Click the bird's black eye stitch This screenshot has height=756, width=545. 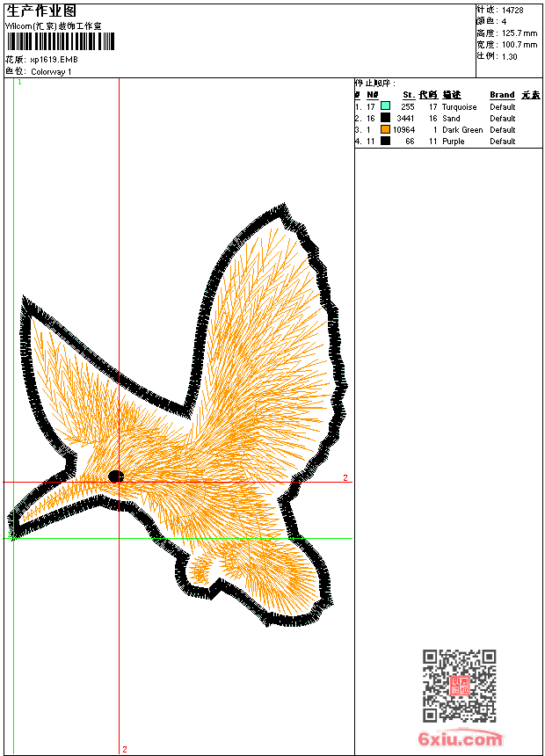(x=116, y=476)
